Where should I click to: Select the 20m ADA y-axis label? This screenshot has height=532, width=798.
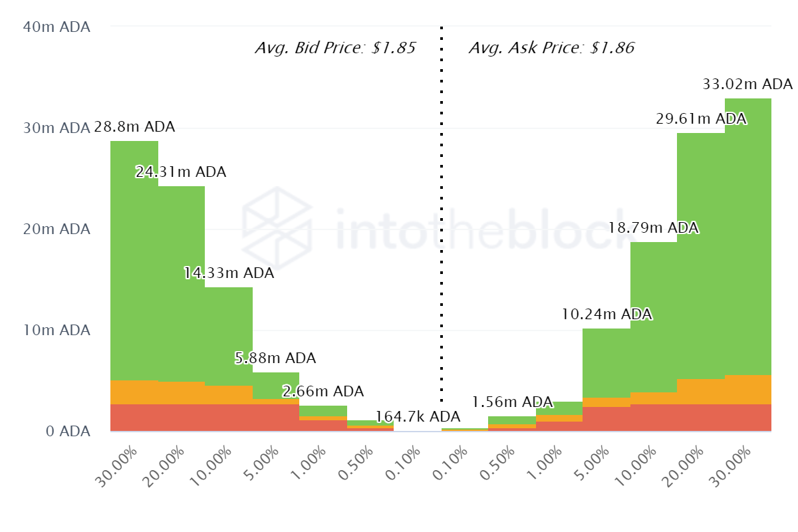click(x=56, y=229)
